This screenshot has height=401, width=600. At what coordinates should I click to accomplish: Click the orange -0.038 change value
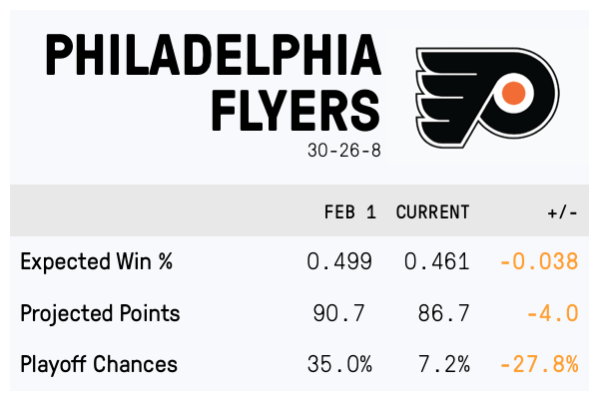coord(539,262)
